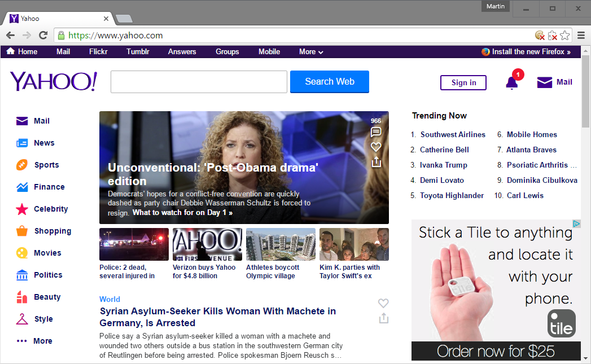This screenshot has width=591, height=364.
Task: Open trending topic Mobile Homes
Action: tap(531, 134)
